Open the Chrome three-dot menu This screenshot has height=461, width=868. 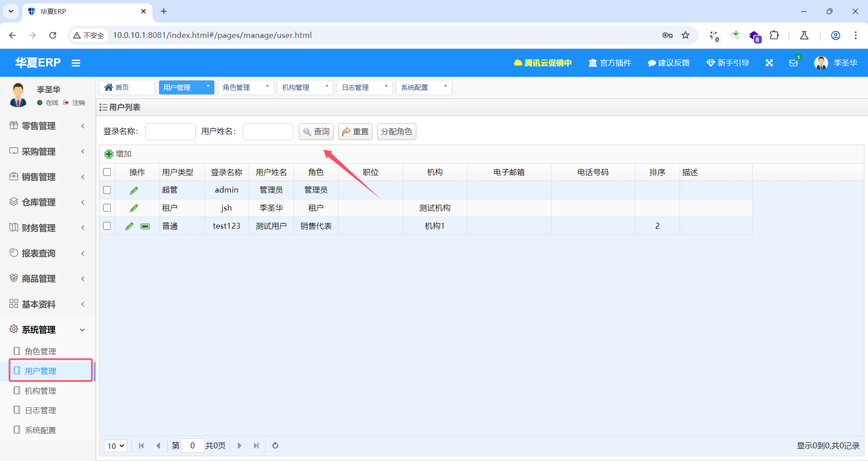pos(855,35)
